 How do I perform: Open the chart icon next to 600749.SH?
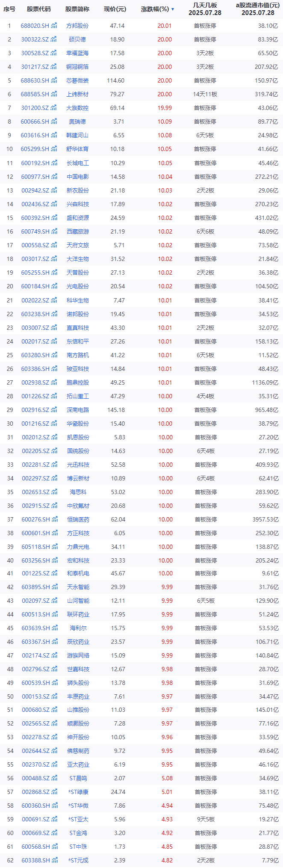pyautogui.click(x=54, y=231)
